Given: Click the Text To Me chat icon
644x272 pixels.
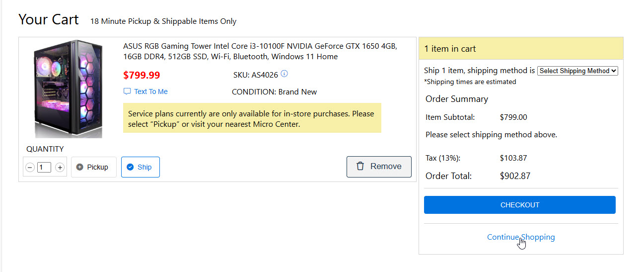Looking at the screenshot, I should click(127, 91).
